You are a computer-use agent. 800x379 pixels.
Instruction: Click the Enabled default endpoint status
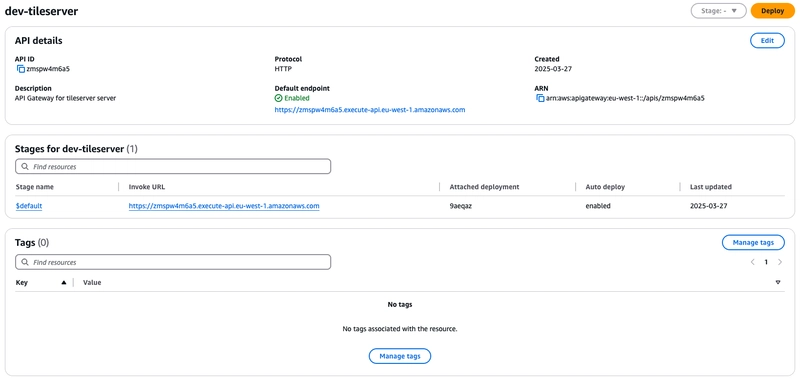tap(292, 98)
